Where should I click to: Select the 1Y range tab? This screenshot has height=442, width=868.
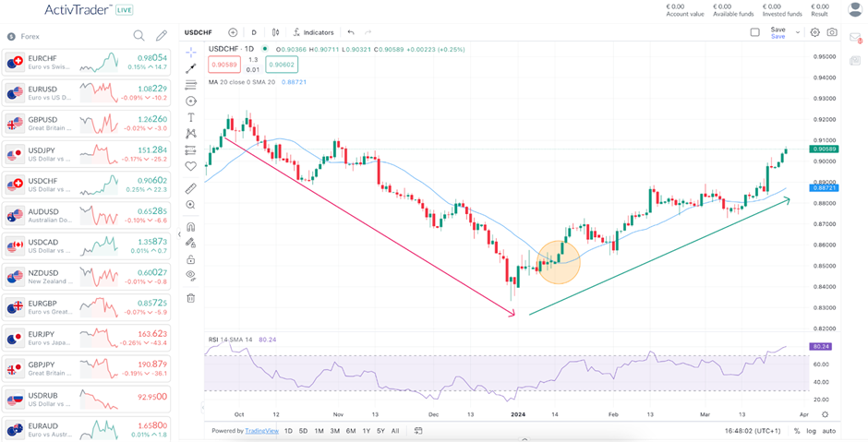tap(367, 431)
